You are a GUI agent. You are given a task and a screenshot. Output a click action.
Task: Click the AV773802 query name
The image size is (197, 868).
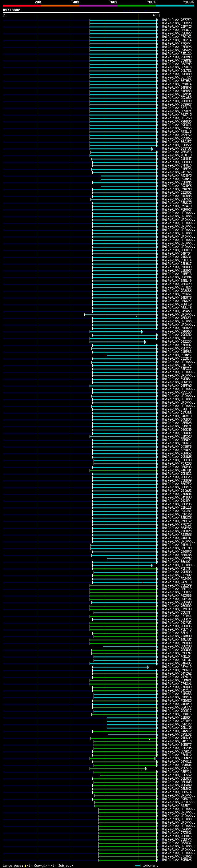pyautogui.click(x=11, y=10)
